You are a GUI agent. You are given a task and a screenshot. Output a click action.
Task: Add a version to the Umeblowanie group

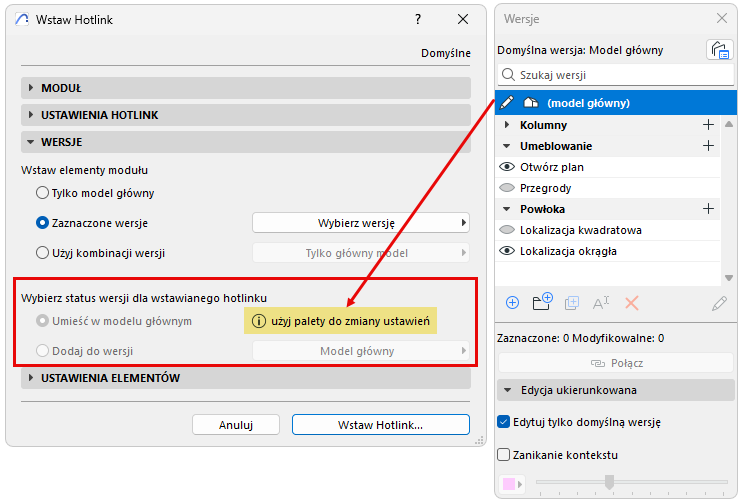tap(709, 146)
